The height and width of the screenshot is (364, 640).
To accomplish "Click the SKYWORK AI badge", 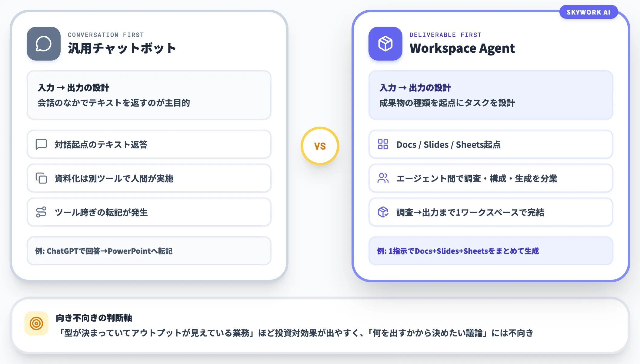I will pos(588,12).
